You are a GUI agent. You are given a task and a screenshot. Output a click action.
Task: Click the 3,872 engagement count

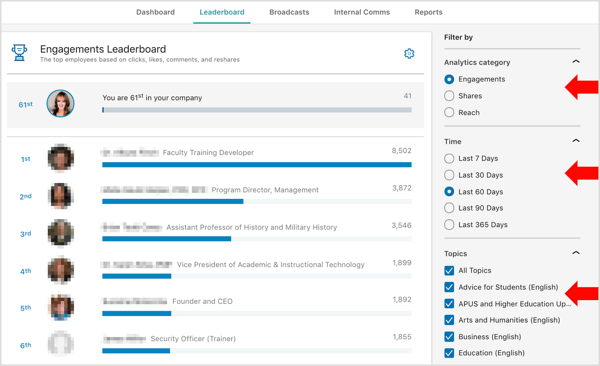click(402, 188)
